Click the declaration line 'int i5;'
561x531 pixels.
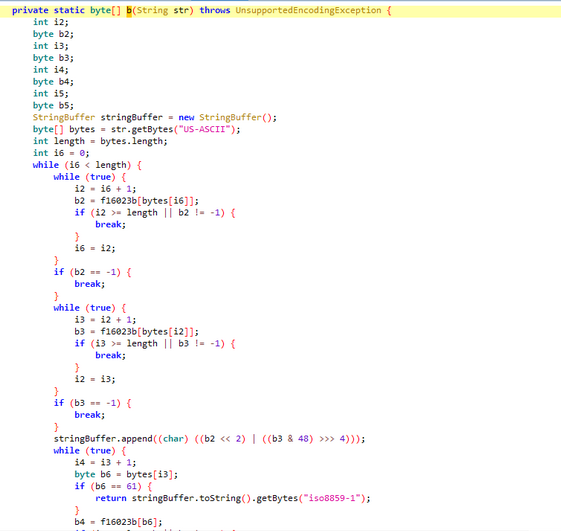click(50, 94)
